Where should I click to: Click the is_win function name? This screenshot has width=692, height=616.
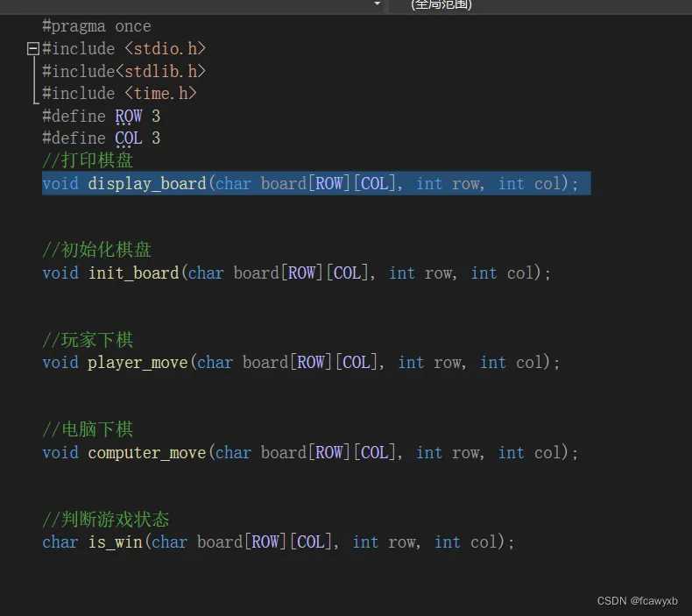pyautogui.click(x=115, y=542)
